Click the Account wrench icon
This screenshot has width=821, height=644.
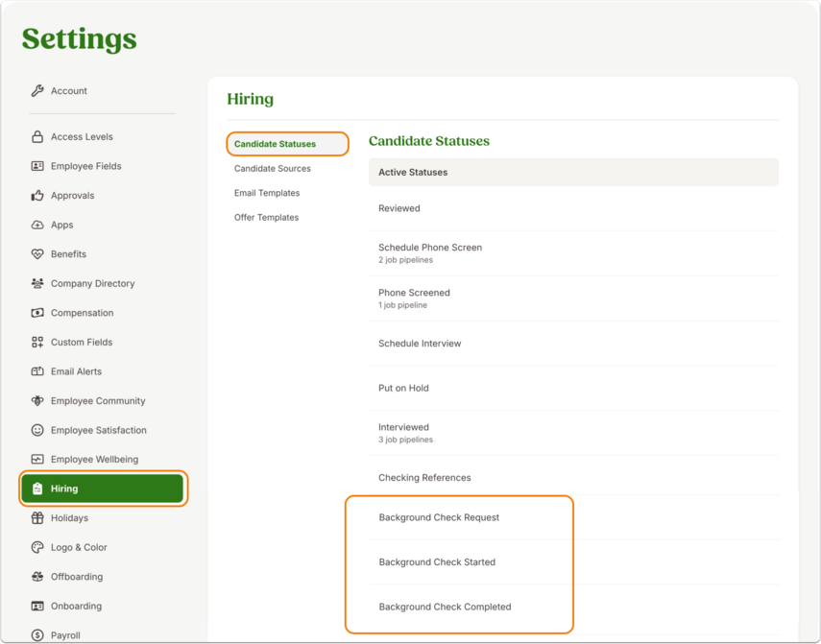[37, 90]
